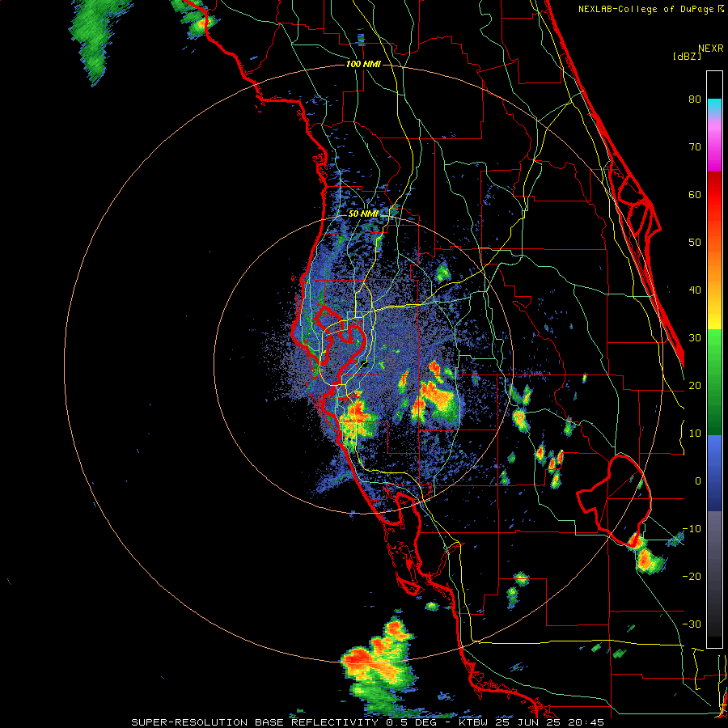Click the 100 NMI range ring label
Screen dimensions: 728x728
363,64
